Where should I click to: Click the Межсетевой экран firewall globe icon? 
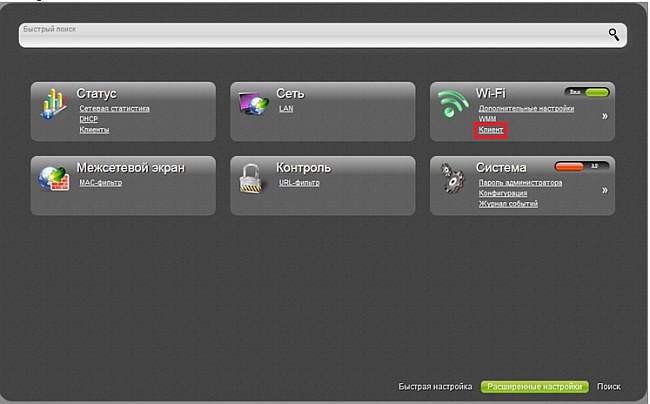(x=53, y=177)
